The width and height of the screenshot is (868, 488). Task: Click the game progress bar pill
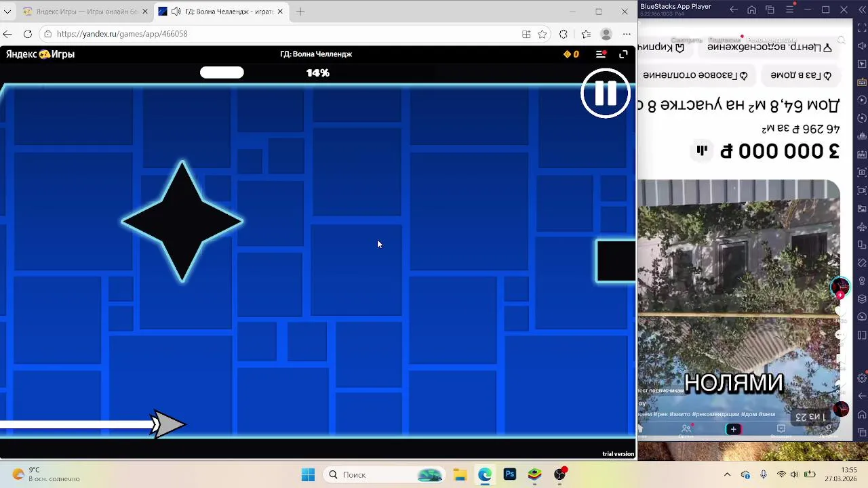coord(222,73)
